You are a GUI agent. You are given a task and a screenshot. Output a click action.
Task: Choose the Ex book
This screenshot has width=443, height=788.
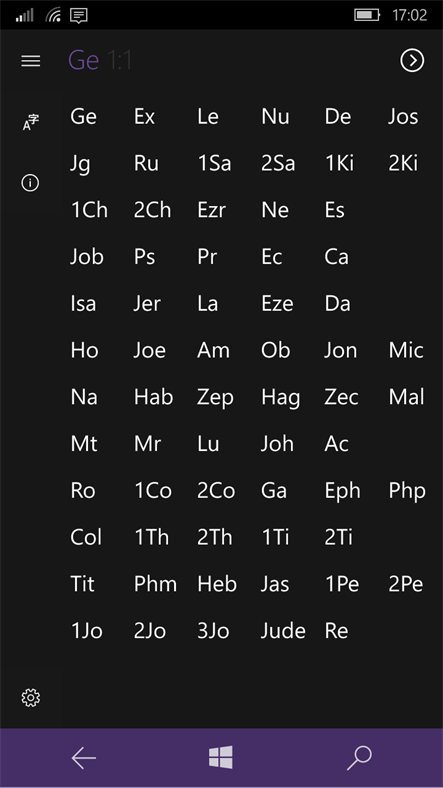pyautogui.click(x=145, y=117)
